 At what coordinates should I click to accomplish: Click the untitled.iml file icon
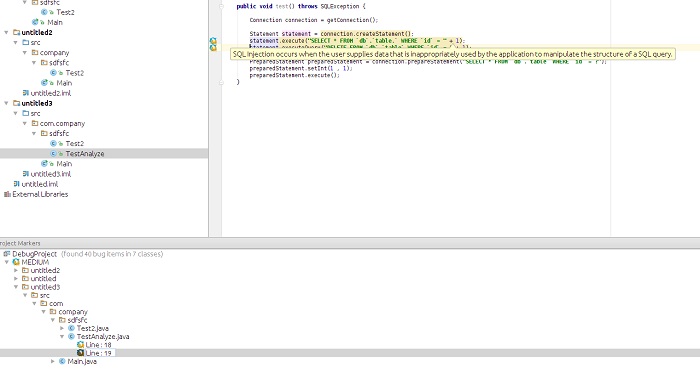coord(17,184)
